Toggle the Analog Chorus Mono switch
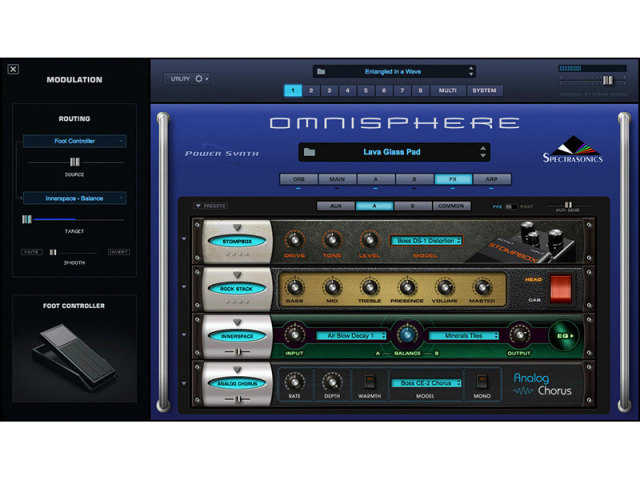The width and height of the screenshot is (640, 480). tap(482, 382)
